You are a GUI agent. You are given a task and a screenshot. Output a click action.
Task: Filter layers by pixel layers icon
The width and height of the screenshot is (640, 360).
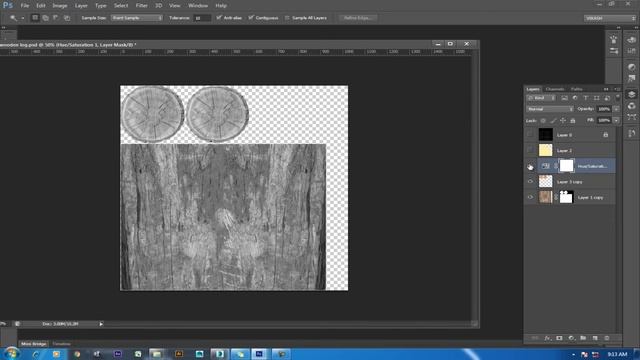pos(564,98)
